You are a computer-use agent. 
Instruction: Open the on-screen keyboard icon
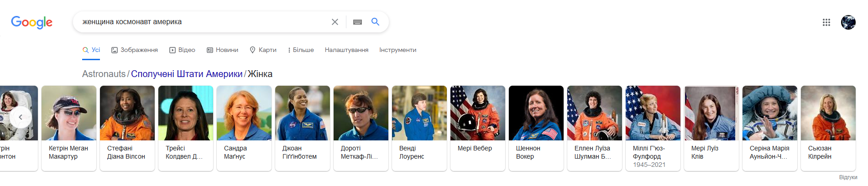pyautogui.click(x=357, y=22)
